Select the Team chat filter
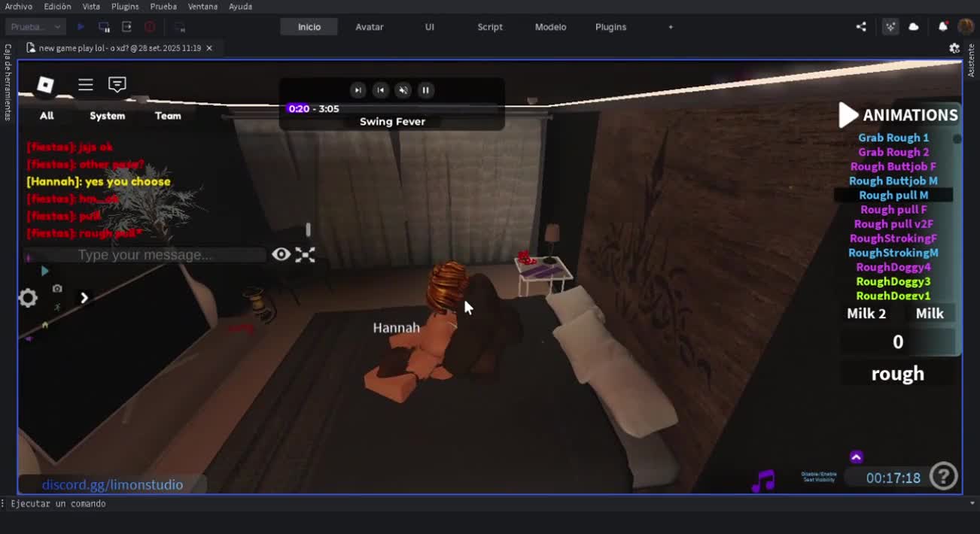Viewport: 980px width, 534px height. 168,116
